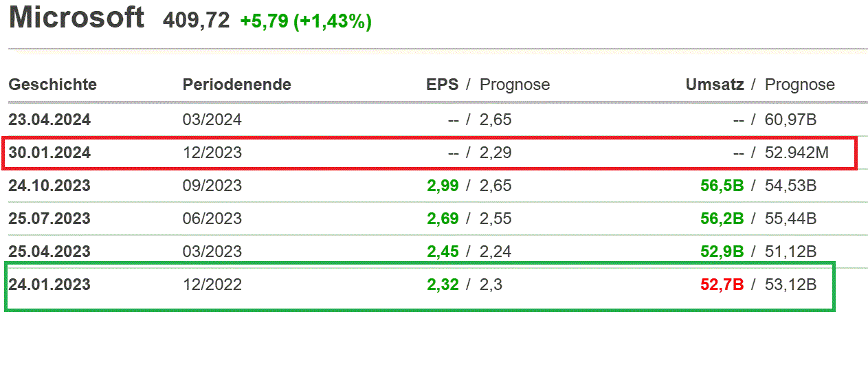
Task: Select the EPS column header
Action: click(x=442, y=85)
